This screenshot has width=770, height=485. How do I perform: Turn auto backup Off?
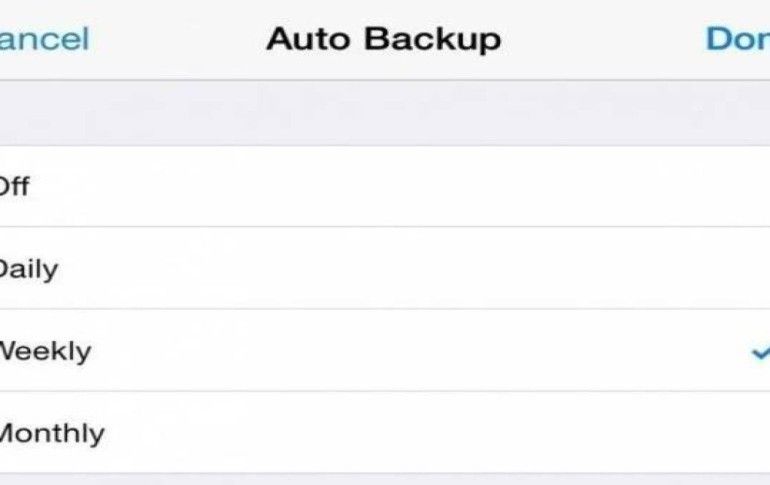pos(14,186)
